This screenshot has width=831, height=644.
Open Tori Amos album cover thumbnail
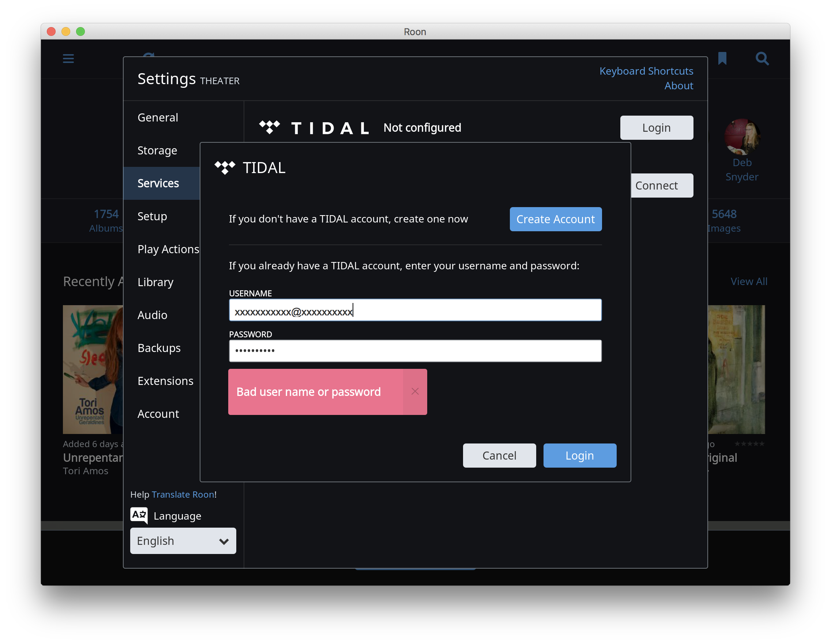click(x=93, y=369)
